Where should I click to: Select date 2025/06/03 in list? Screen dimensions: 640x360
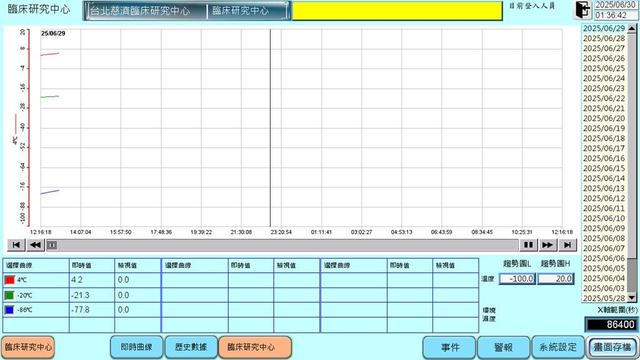click(604, 289)
